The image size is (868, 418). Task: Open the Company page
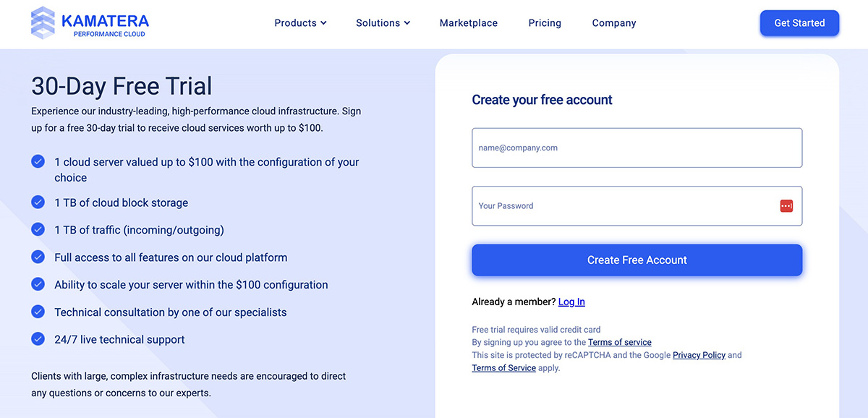coord(613,22)
